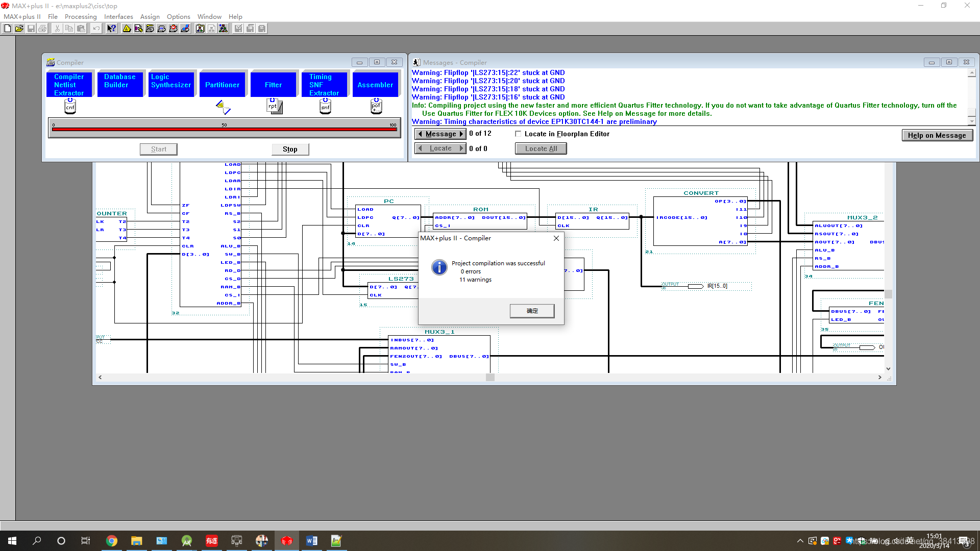
Task: Open the Assign menu
Action: point(150,16)
